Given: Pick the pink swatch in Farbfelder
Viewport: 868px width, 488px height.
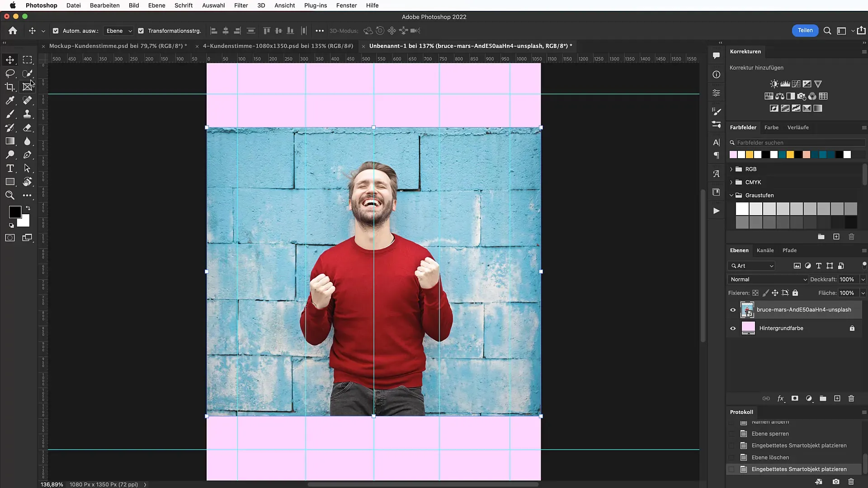Looking at the screenshot, I should [x=733, y=155].
